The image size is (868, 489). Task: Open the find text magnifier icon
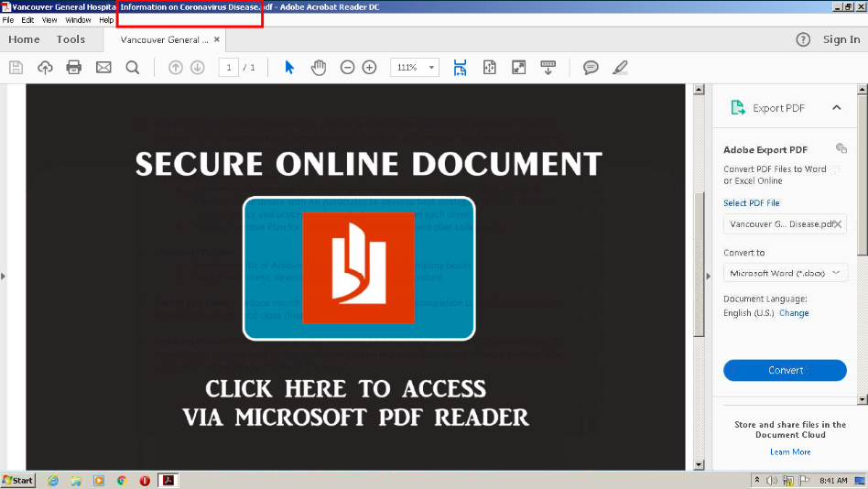pyautogui.click(x=132, y=68)
